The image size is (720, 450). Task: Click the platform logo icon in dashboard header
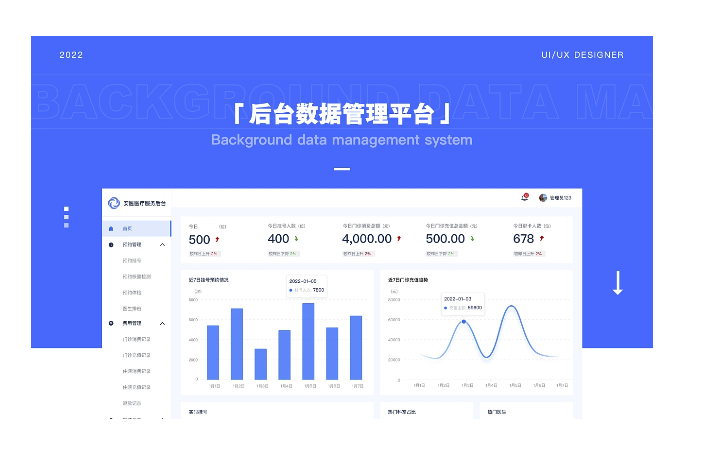113,203
